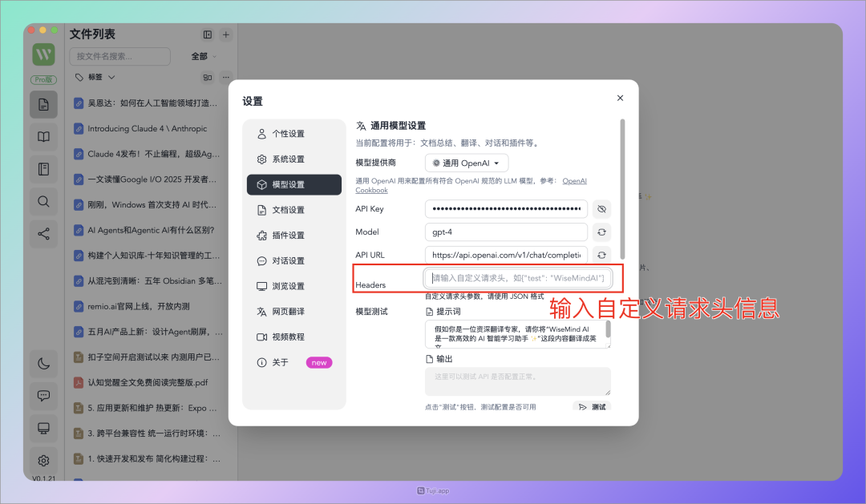Open the monitor icon in left sidebar
Screen dimensions: 866x504
coord(43,429)
